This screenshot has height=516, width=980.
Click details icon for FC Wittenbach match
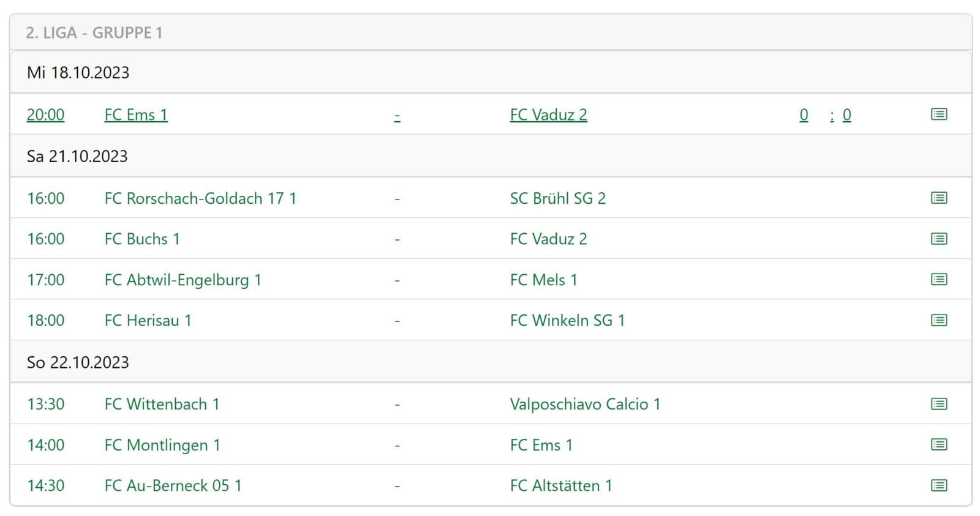(x=938, y=404)
